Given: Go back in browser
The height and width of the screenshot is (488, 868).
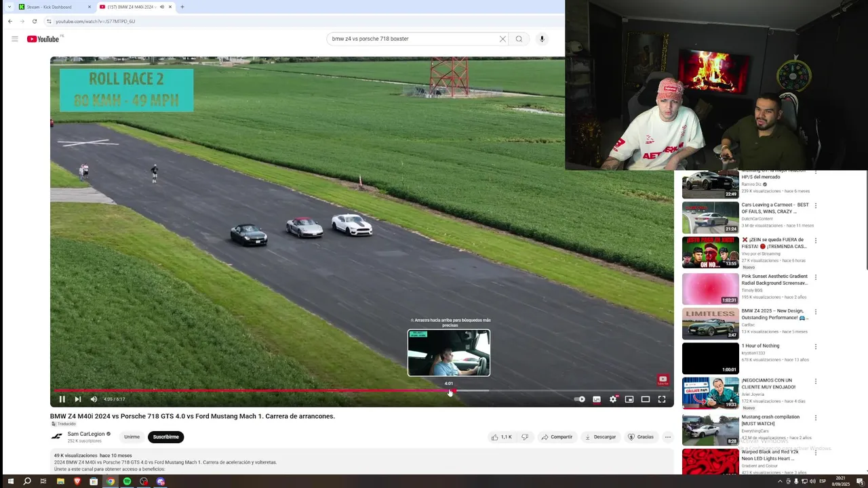Looking at the screenshot, I should pyautogui.click(x=10, y=21).
